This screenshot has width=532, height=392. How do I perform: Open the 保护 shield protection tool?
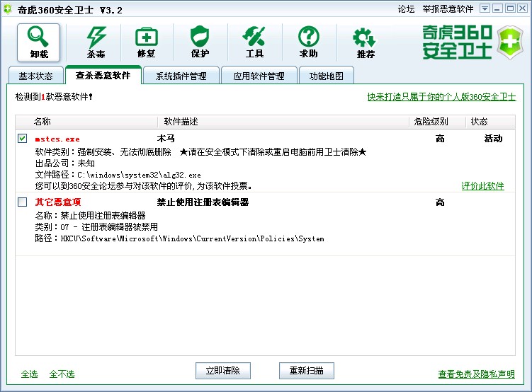click(x=200, y=42)
